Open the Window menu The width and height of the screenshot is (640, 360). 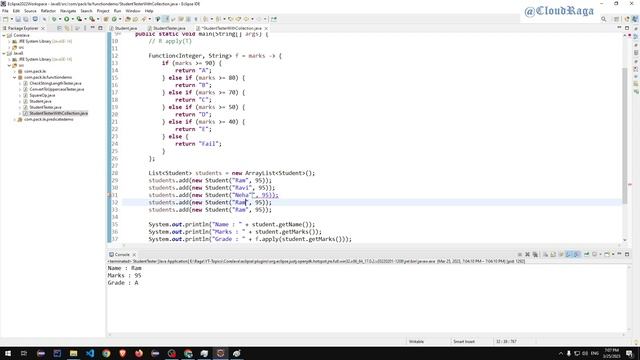(x=133, y=11)
